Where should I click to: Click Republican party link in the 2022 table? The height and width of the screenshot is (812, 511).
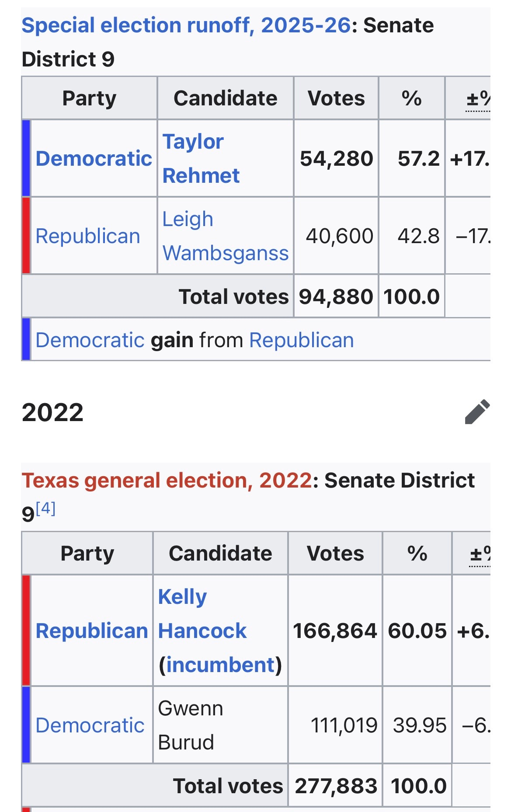click(92, 631)
